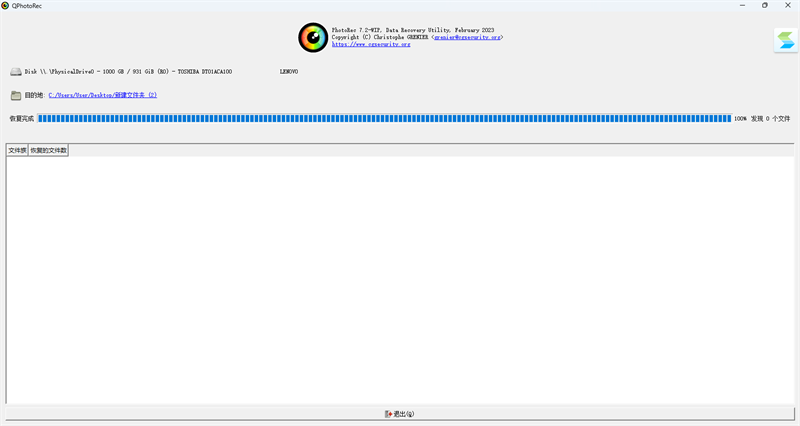The image size is (800, 426).
Task: Click the 文件族 column header
Action: coord(17,151)
